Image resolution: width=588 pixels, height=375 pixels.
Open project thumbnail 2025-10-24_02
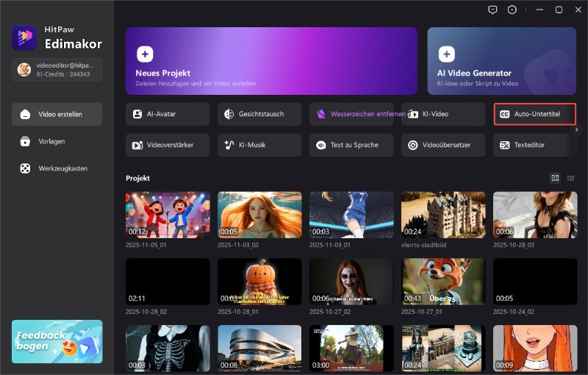pyautogui.click(x=535, y=282)
